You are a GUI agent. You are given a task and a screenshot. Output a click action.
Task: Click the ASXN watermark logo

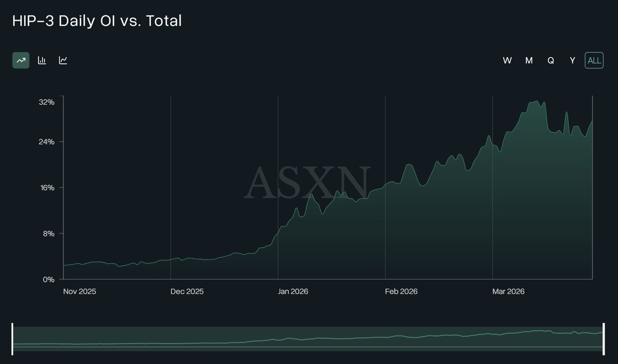[308, 182]
